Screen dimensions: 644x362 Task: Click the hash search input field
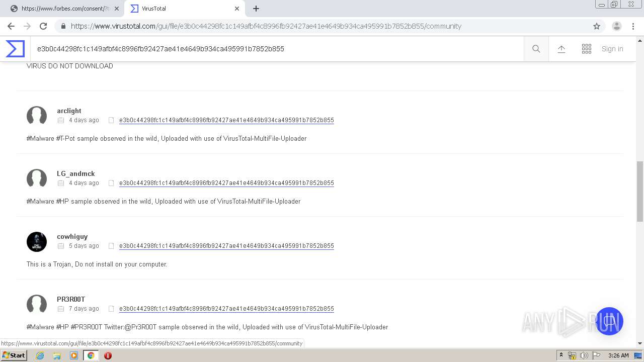click(x=277, y=49)
